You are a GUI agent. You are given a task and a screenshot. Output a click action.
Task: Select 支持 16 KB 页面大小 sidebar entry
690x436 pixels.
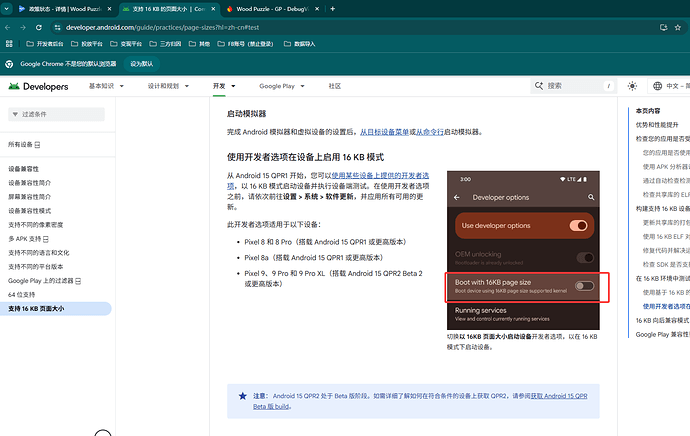click(55, 308)
